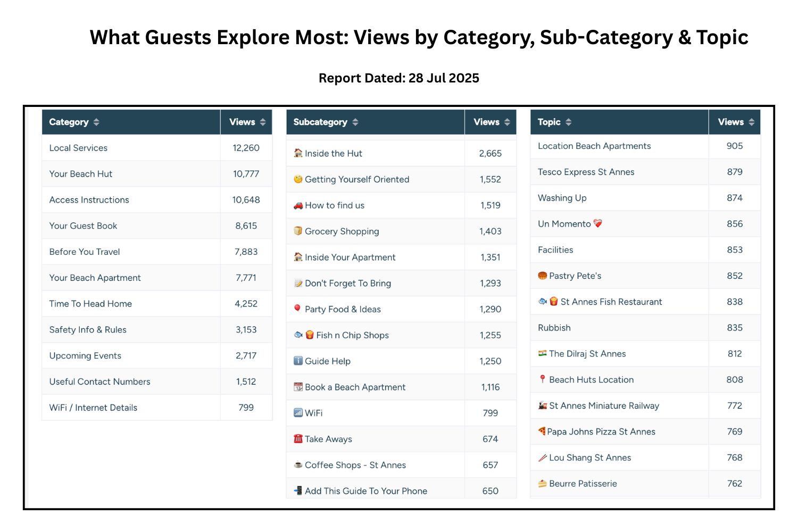
Task: Select the Upcoming Events row
Action: pyautogui.click(x=157, y=355)
